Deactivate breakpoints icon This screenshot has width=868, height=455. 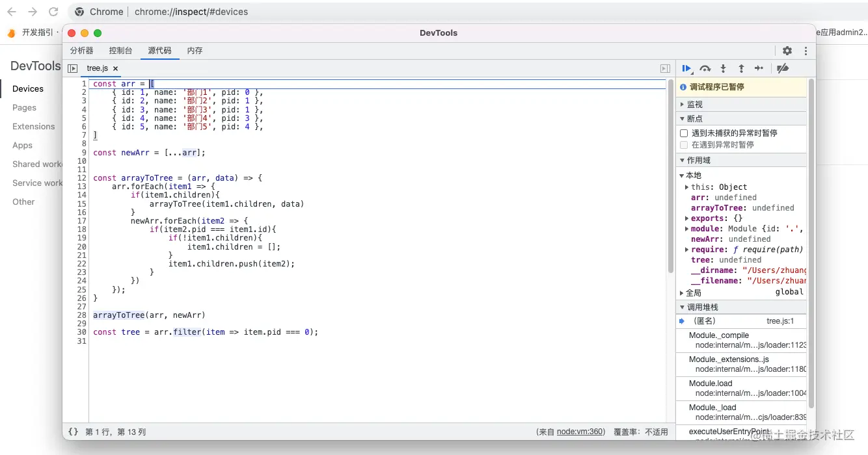(x=783, y=68)
